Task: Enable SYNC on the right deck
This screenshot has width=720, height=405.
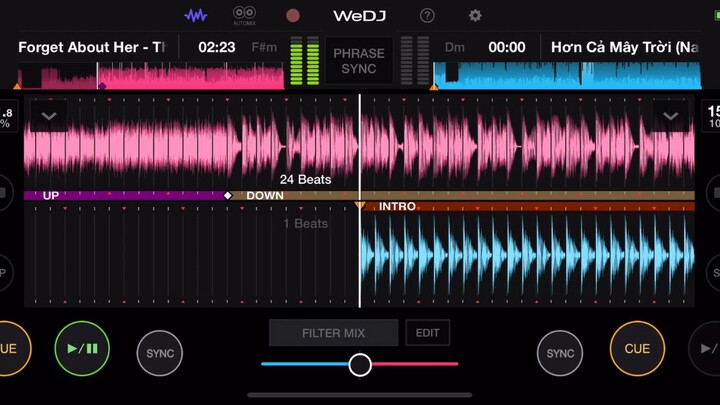Action: coord(560,353)
